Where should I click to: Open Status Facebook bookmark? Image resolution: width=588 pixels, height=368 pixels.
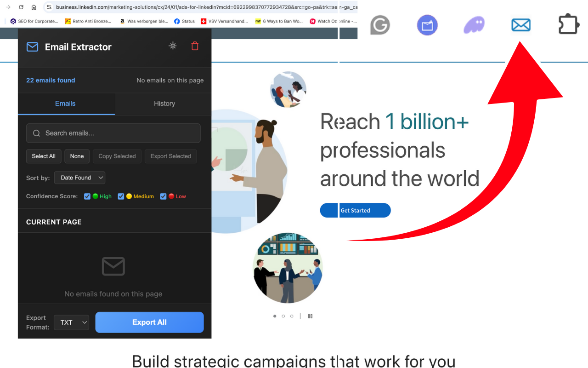coord(185,21)
